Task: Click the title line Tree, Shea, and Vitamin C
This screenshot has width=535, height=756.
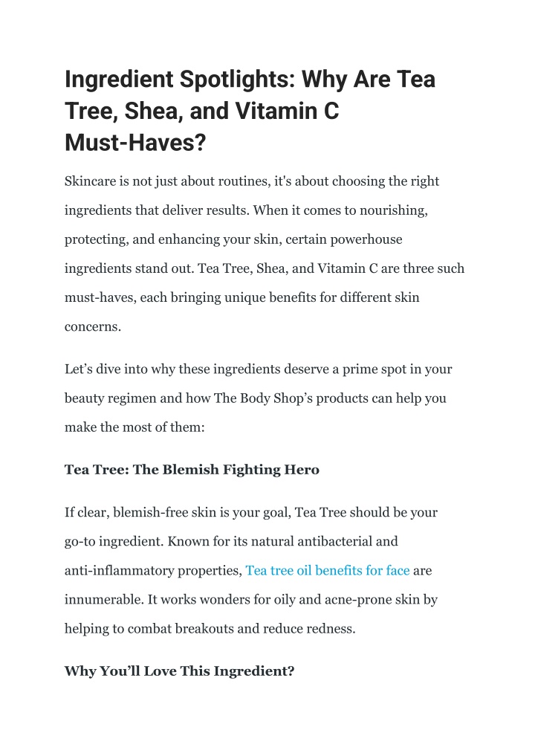Action: tap(202, 111)
